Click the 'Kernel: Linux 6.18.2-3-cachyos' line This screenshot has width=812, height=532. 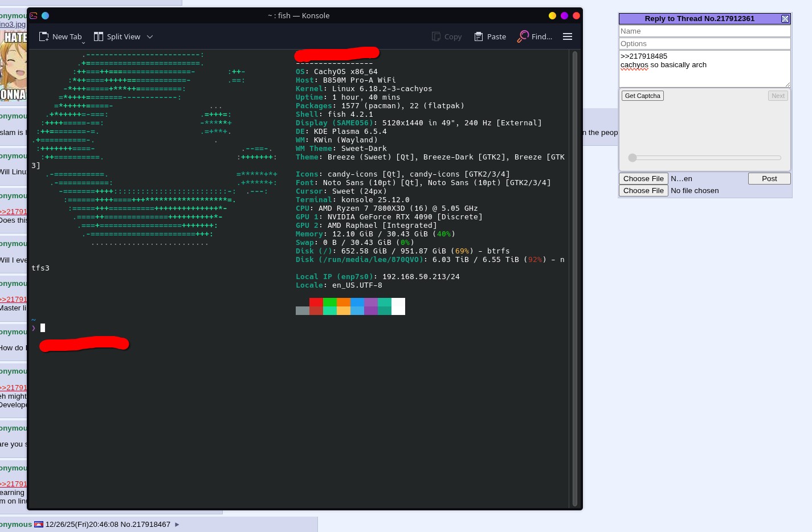[364, 89]
